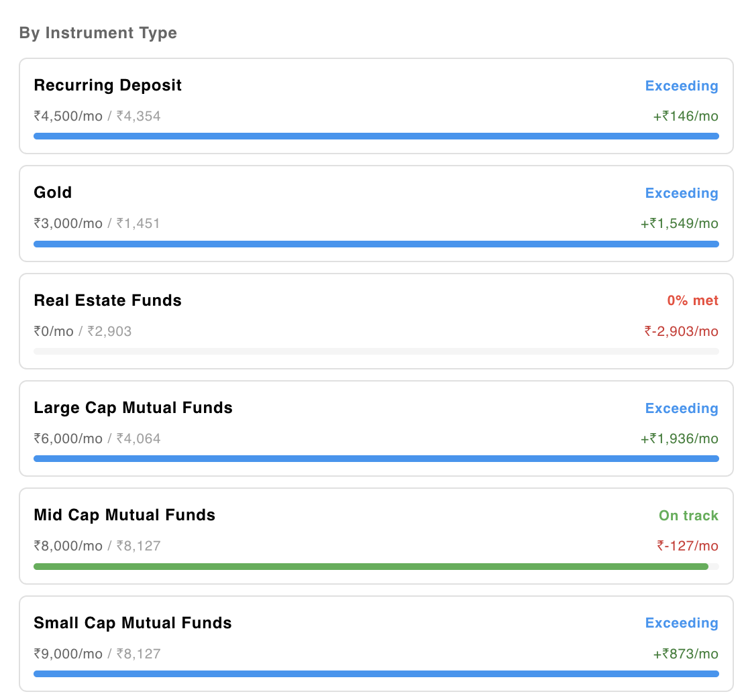
Task: Click the Gold blue progress bar
Action: [376, 244]
